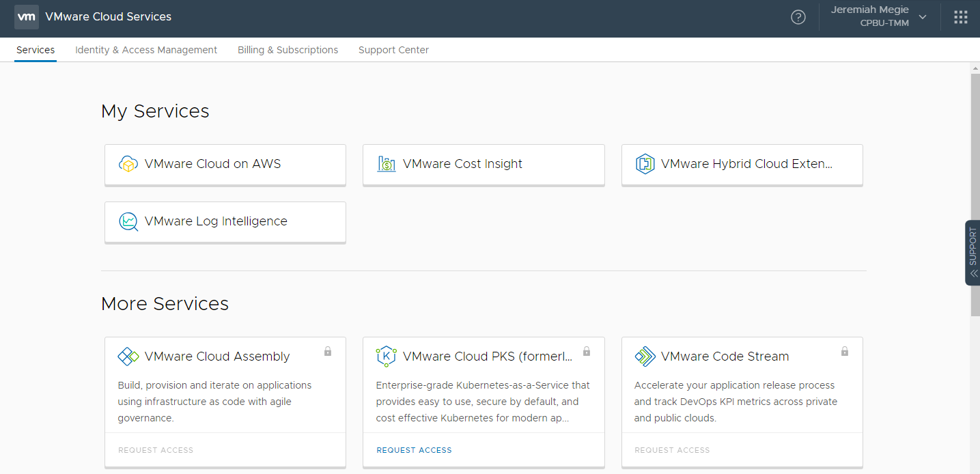Expand the SUPPORT side panel
The height and width of the screenshot is (474, 980).
[972, 252]
